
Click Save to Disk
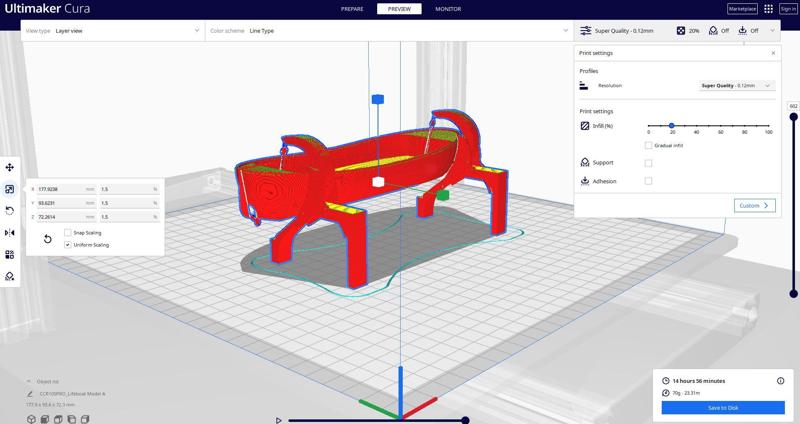pos(723,408)
